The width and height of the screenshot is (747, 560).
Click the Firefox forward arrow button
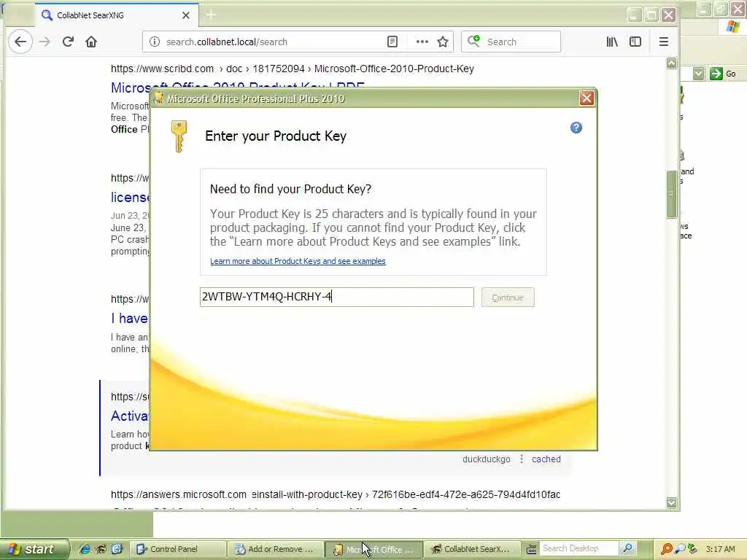[x=44, y=42]
